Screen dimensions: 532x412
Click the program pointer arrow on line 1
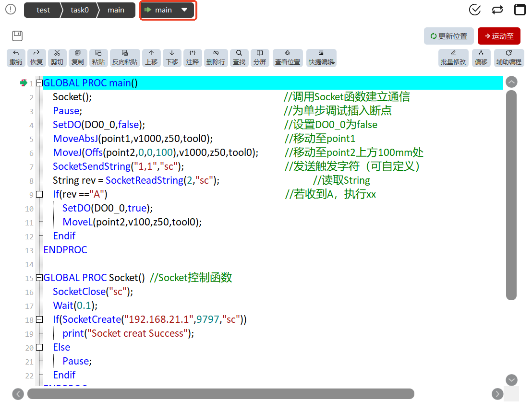tap(24, 82)
